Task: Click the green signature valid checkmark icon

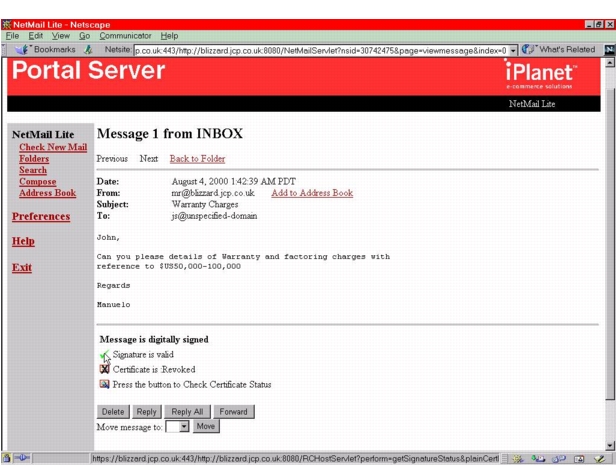Action: (x=104, y=355)
